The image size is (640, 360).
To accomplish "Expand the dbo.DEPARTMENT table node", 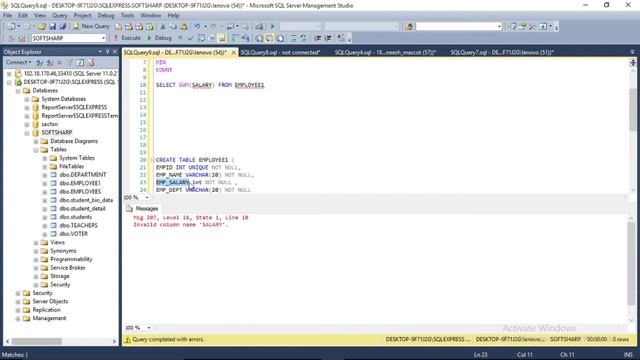I will 45,175.
